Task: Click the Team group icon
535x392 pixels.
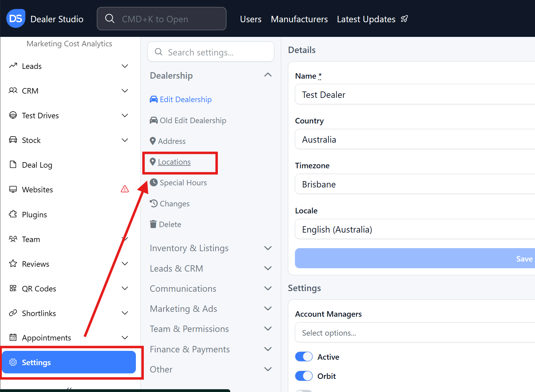Action: 13,239
